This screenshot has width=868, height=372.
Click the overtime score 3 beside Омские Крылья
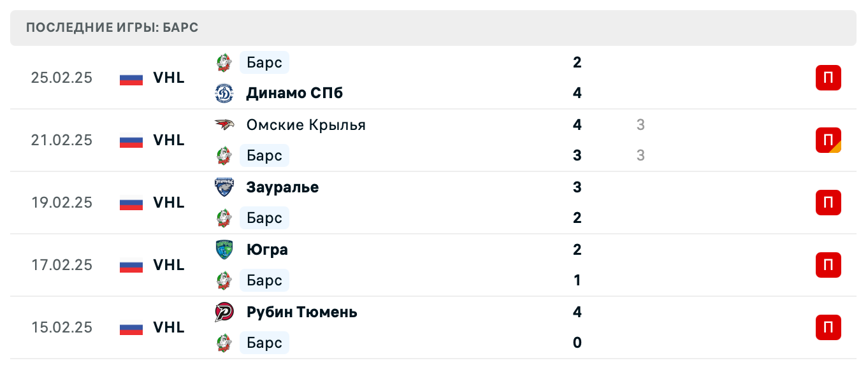pos(640,125)
